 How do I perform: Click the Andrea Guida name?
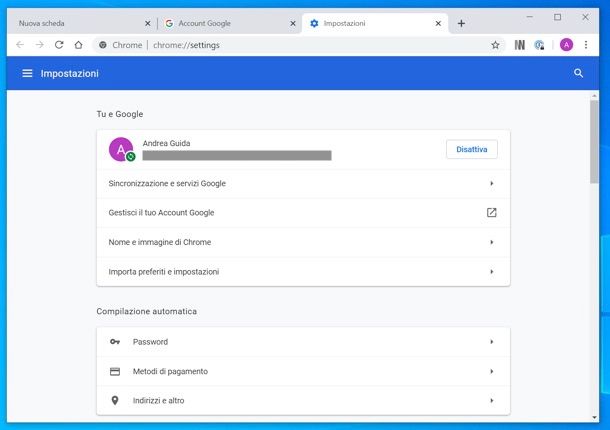click(166, 143)
